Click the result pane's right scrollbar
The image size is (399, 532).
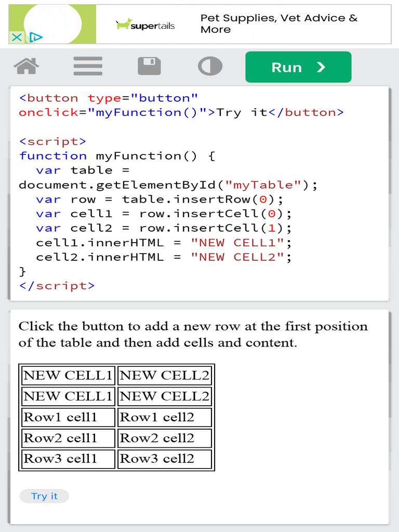[390, 365]
